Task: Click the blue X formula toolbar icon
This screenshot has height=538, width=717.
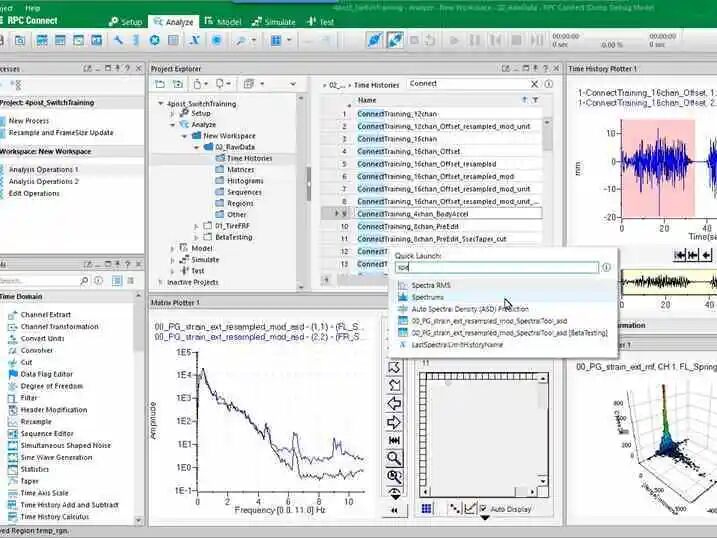Action: click(x=195, y=40)
